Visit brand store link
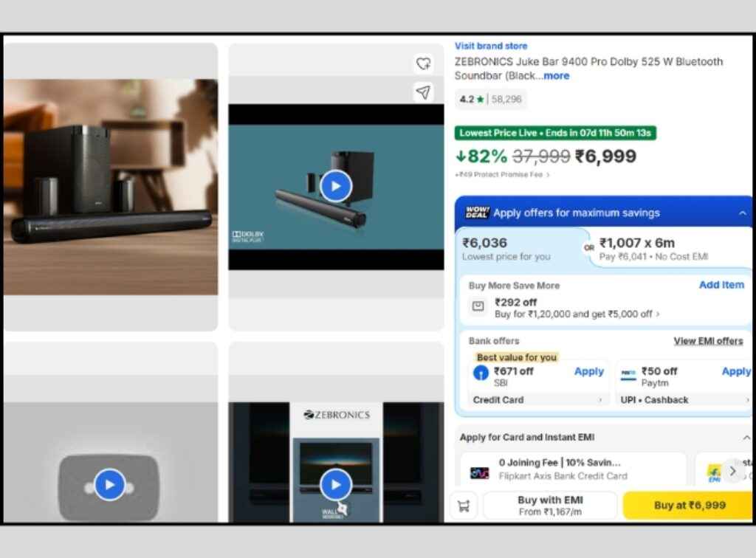 point(491,46)
